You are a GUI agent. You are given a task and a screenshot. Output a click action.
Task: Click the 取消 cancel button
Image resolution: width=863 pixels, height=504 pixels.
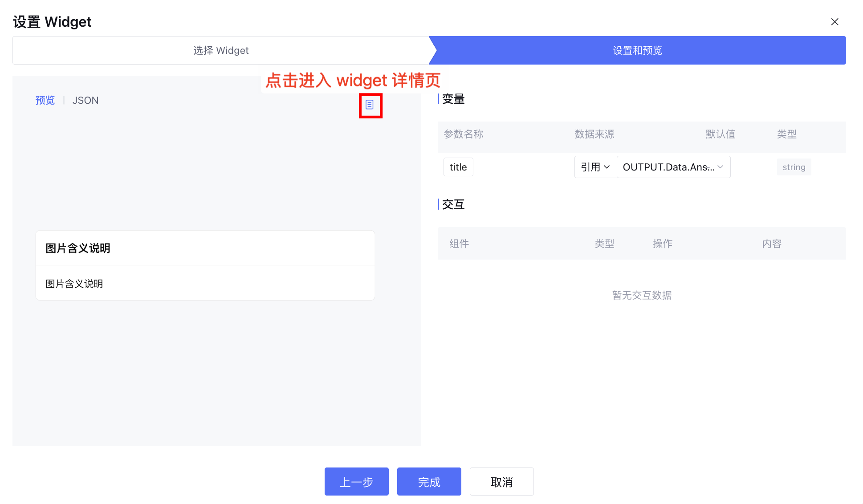pos(501,481)
